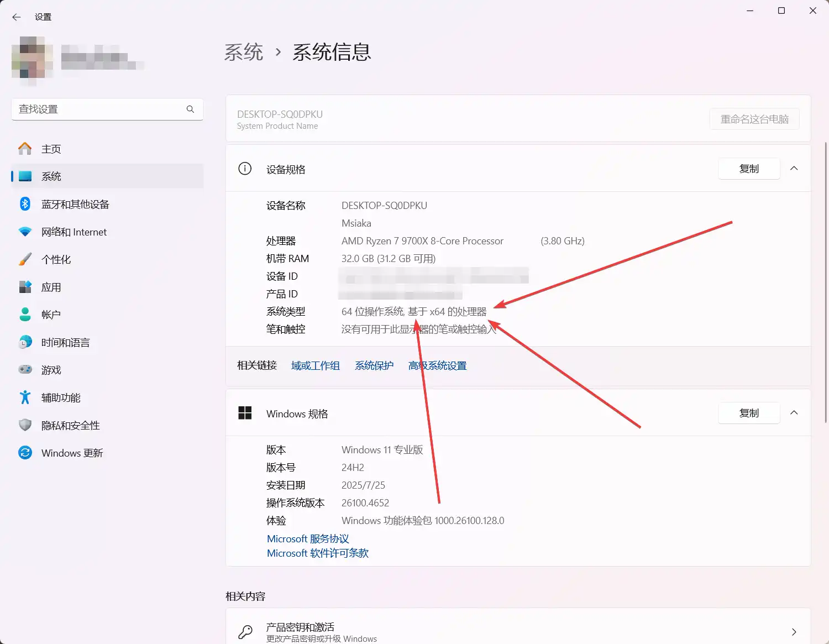Screen dimensions: 829x644
Task: Collapse the Windows 规格 section chevron
Action: pyautogui.click(x=794, y=413)
